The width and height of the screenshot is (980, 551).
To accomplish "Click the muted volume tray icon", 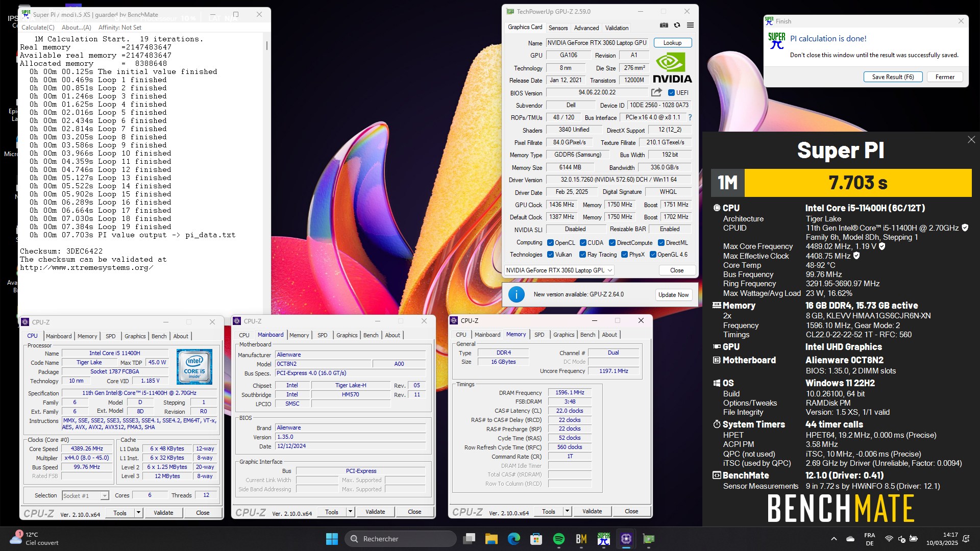I will (901, 539).
